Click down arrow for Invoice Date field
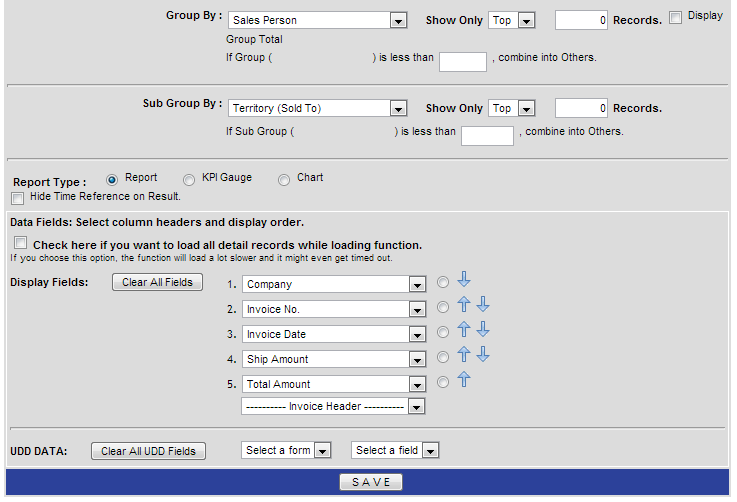737x502 pixels. [482, 331]
